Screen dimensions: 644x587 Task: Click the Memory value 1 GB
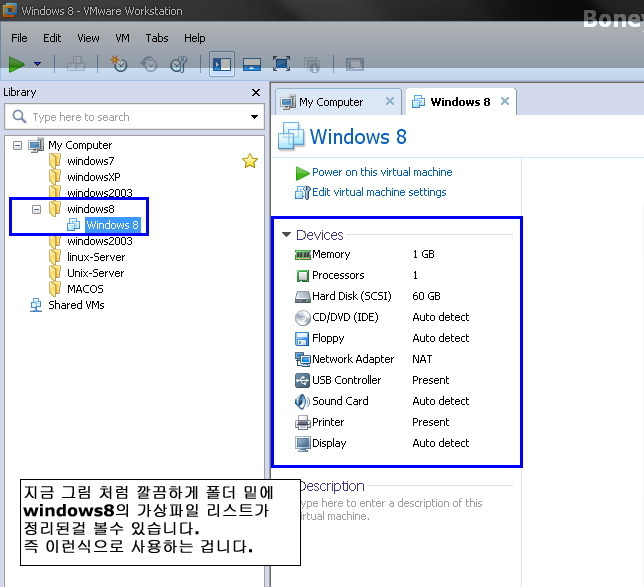click(x=423, y=254)
